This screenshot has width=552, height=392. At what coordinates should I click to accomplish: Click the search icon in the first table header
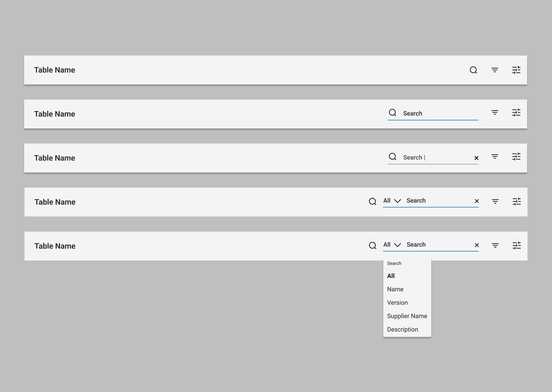pyautogui.click(x=473, y=70)
